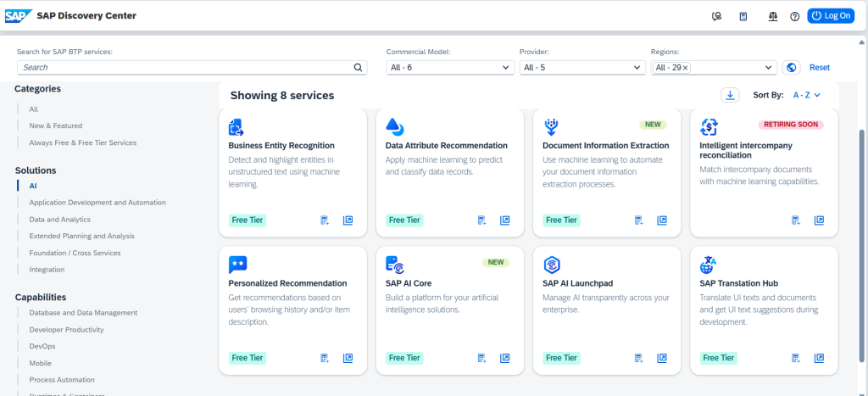Click the Reset filters link
868x396 pixels.
click(819, 67)
